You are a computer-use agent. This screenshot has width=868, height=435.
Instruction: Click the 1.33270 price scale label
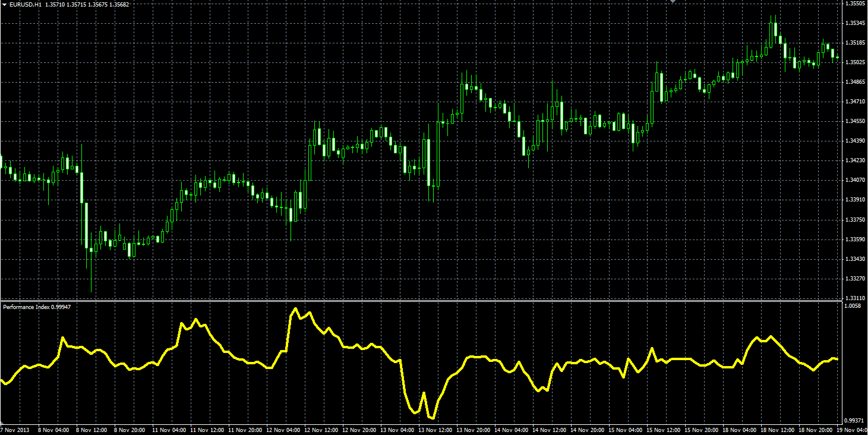854,279
